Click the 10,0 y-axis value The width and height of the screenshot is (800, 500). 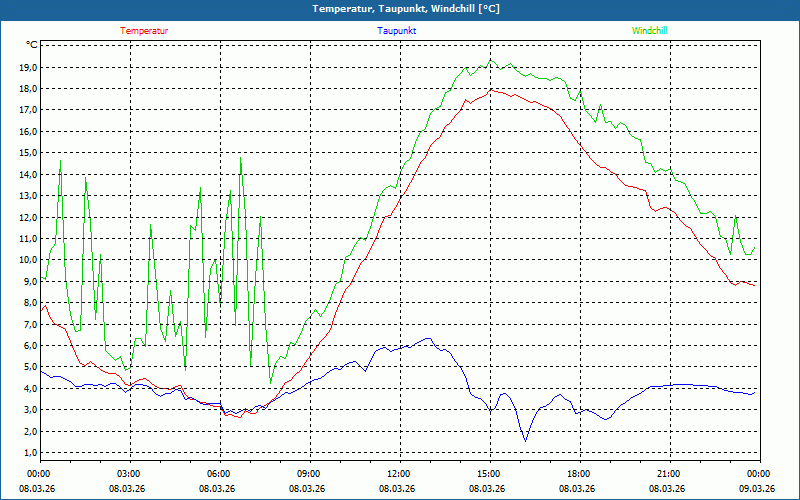click(28, 260)
